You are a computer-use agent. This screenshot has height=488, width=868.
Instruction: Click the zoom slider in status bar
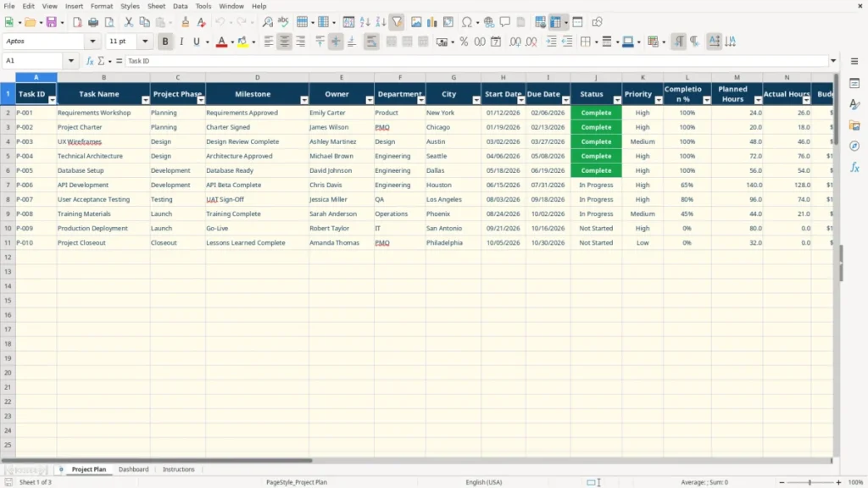(810, 482)
